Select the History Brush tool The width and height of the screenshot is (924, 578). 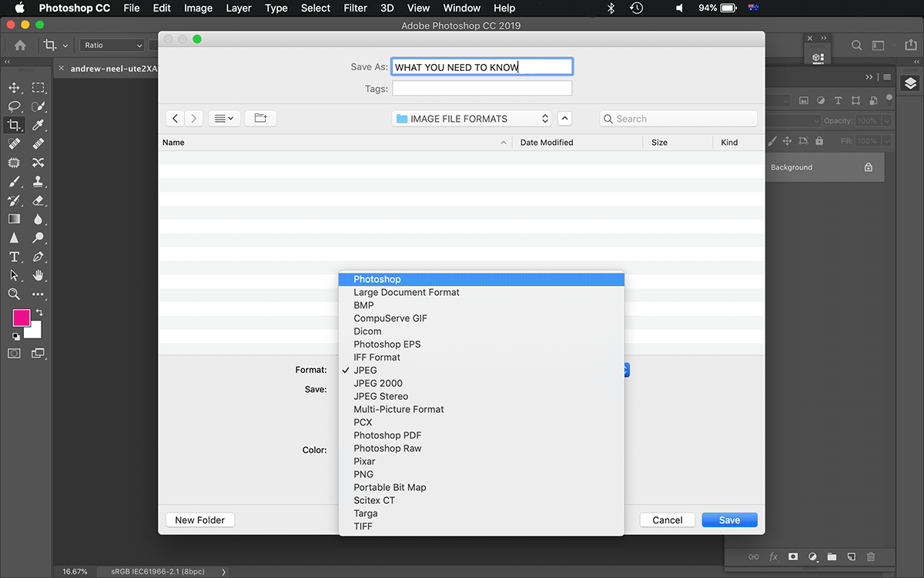point(14,200)
